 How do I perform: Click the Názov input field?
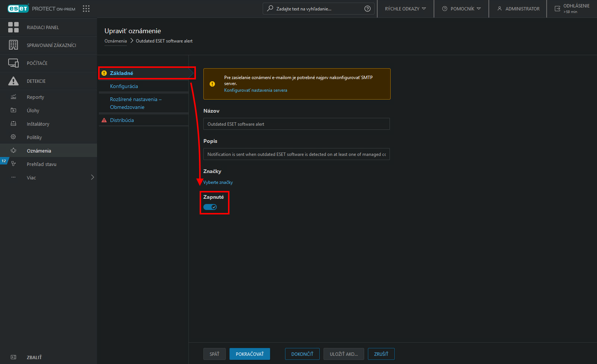coord(297,124)
